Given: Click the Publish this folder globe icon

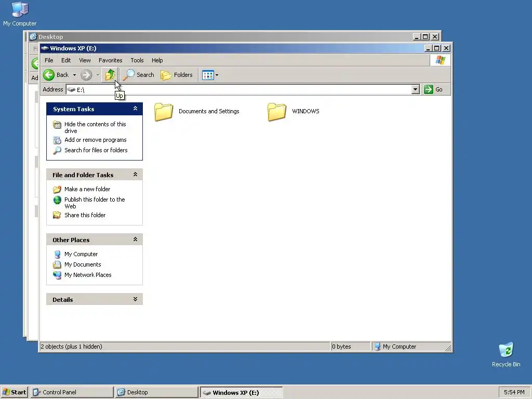Looking at the screenshot, I should pyautogui.click(x=57, y=200).
